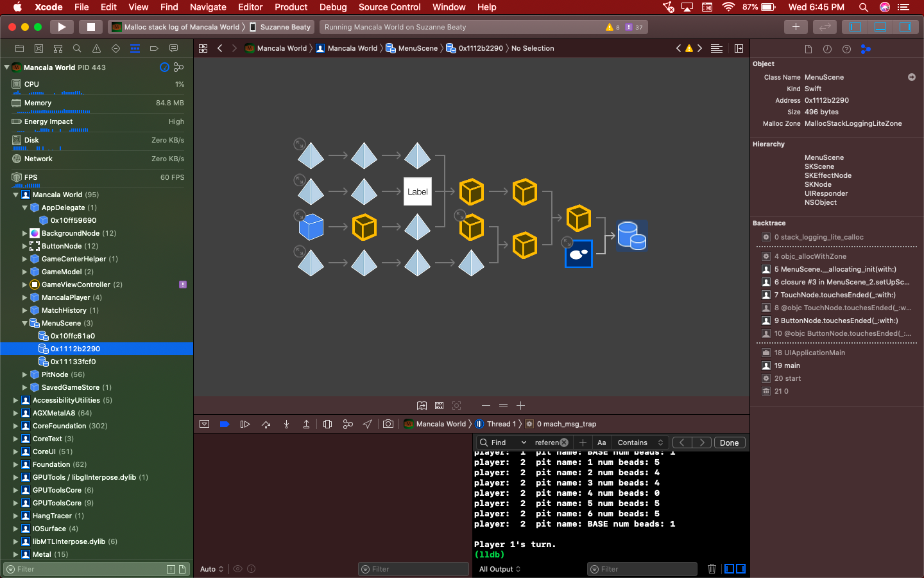Toggle case-sensitive Aa search option

point(601,442)
